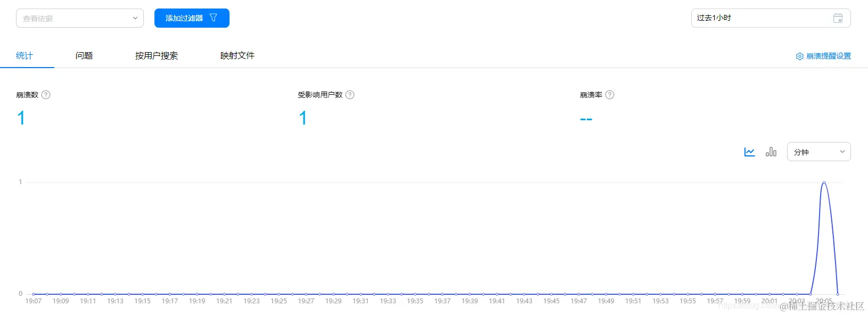
Task: Switch to the 问题 tab
Action: (84, 55)
